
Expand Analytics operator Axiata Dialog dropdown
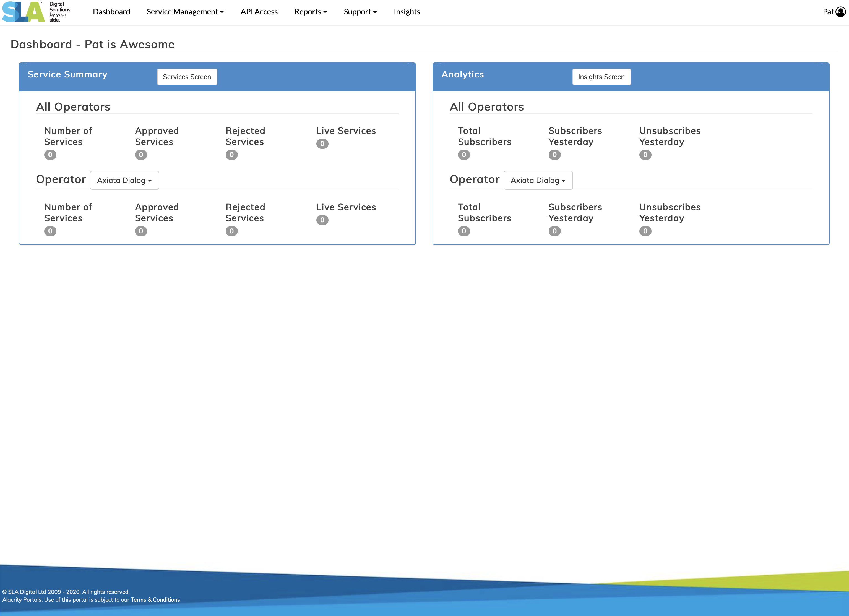point(538,180)
